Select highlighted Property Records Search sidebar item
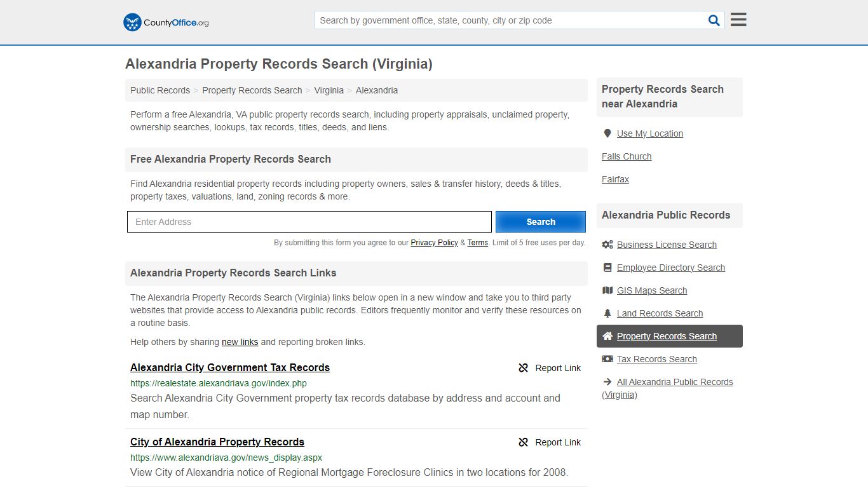The width and height of the screenshot is (868, 488). (670, 336)
